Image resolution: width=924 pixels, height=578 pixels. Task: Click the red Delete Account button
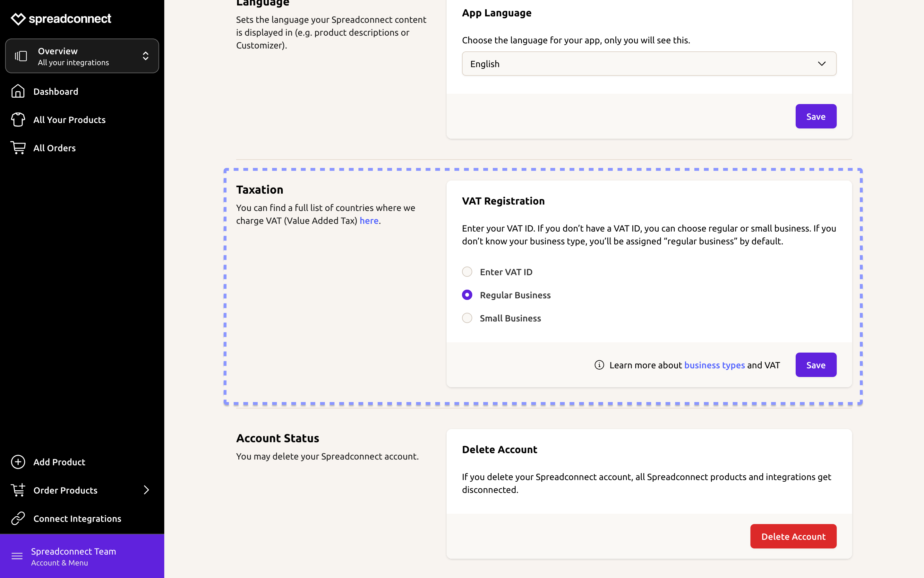click(x=793, y=536)
